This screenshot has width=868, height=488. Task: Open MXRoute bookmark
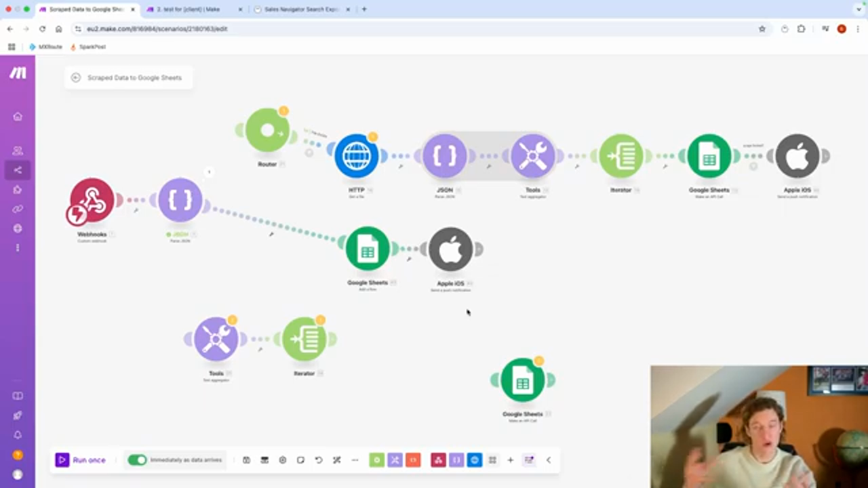coord(45,47)
